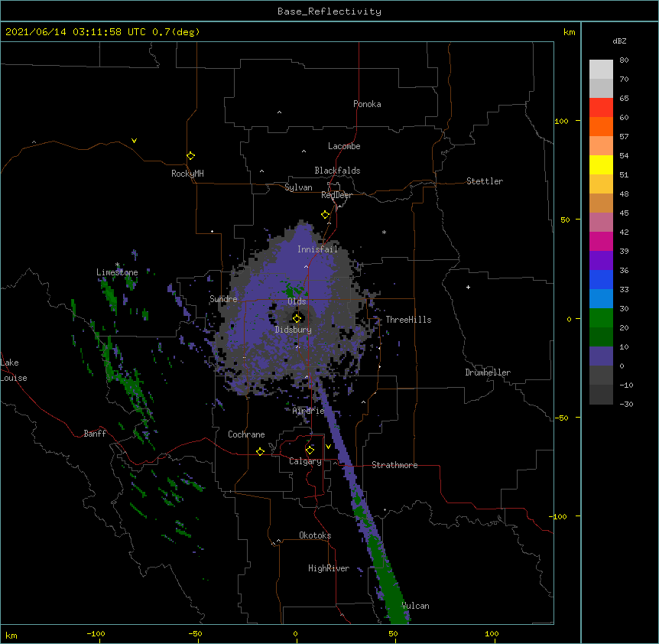Click the white asterisk above Limestone label
Viewport: 659px width, 644px height.
(x=117, y=265)
